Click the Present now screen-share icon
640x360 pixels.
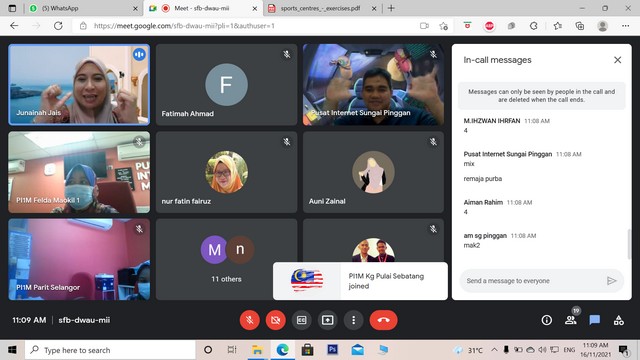click(327, 320)
